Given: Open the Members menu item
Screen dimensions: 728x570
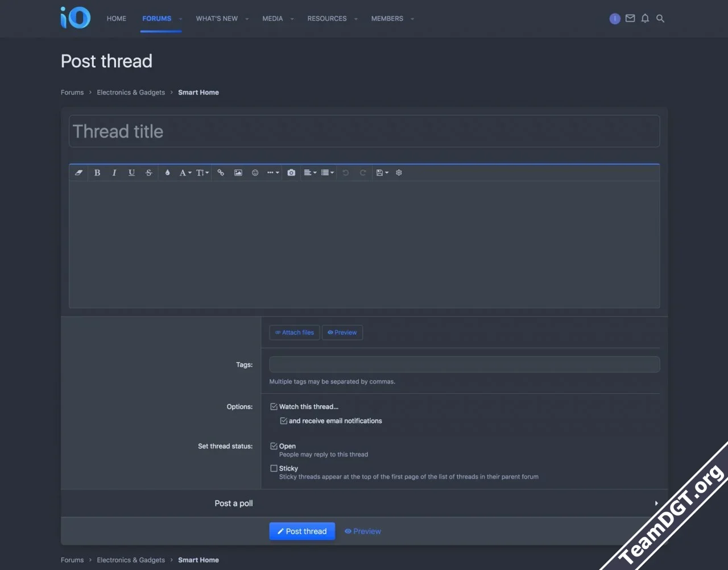Looking at the screenshot, I should pos(387,19).
